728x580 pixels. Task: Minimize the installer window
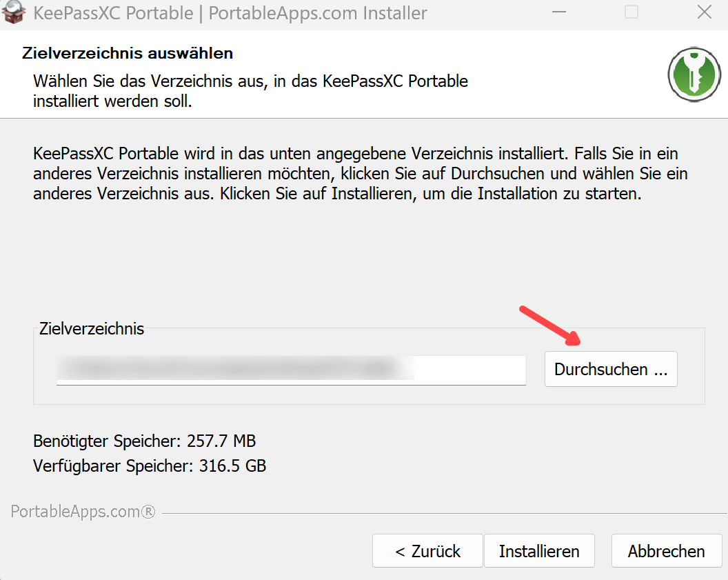[x=558, y=12]
